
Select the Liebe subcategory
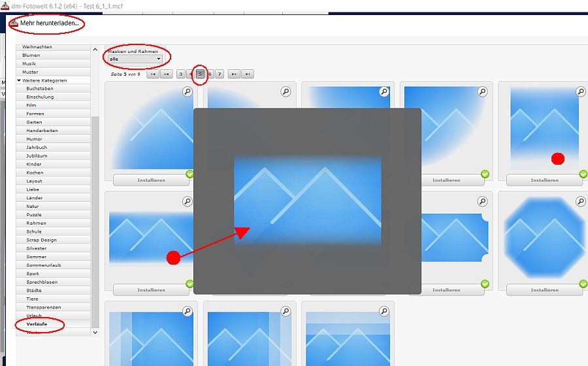(x=54, y=190)
